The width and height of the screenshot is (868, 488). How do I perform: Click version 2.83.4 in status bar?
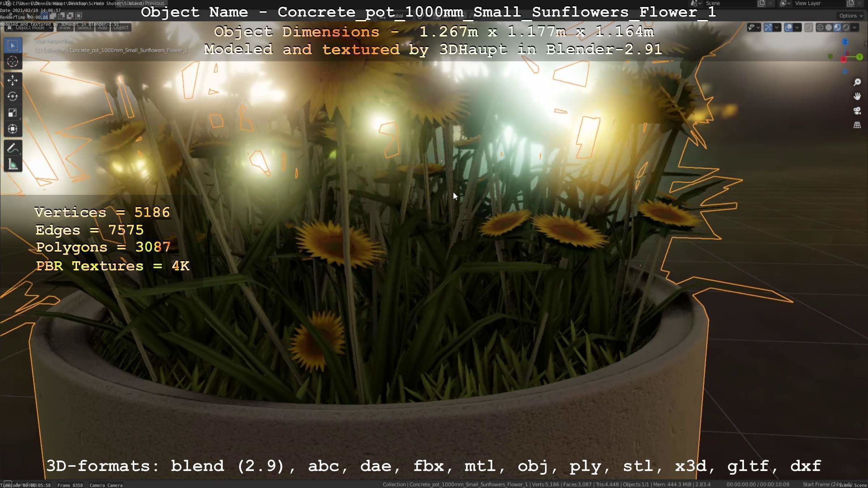702,484
